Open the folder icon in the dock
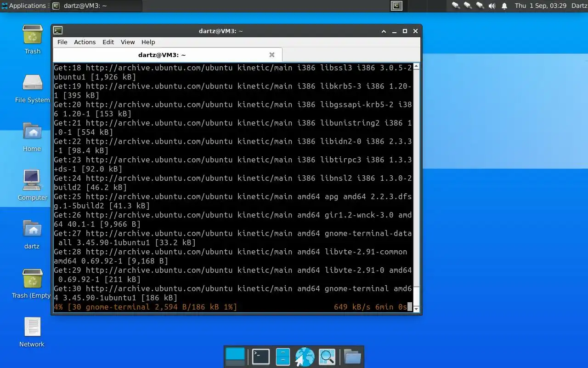588x368 pixels. 352,356
